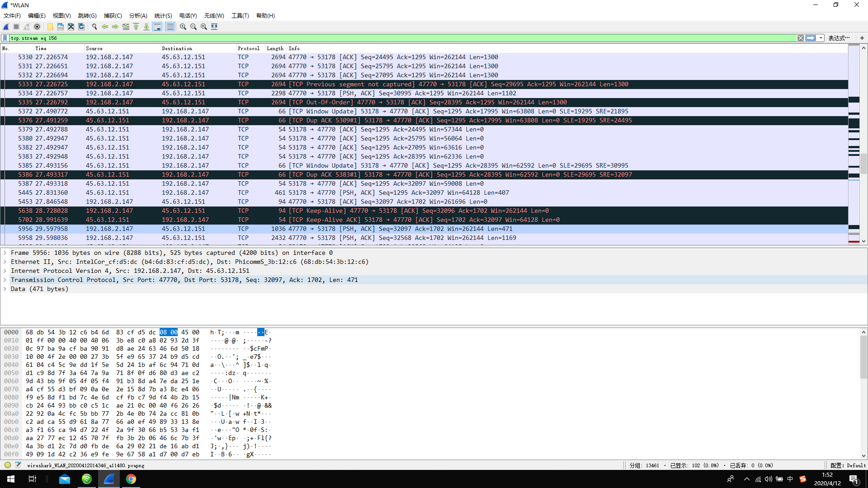This screenshot has height=488, width=868.
Task: Open capture options gear icon
Action: tap(37, 27)
